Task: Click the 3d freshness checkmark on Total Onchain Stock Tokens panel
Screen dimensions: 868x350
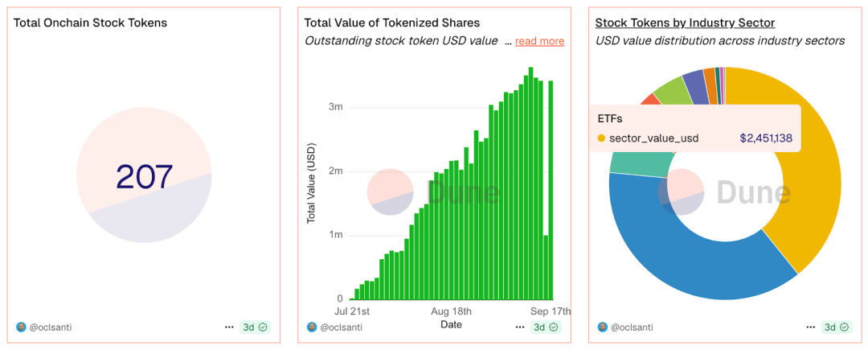Action: point(264,327)
